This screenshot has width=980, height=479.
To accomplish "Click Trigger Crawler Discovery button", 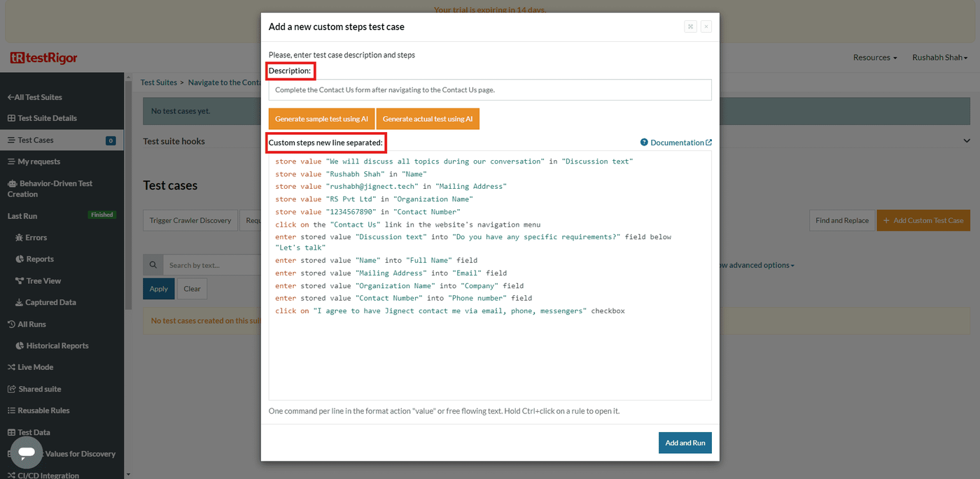I will click(190, 220).
